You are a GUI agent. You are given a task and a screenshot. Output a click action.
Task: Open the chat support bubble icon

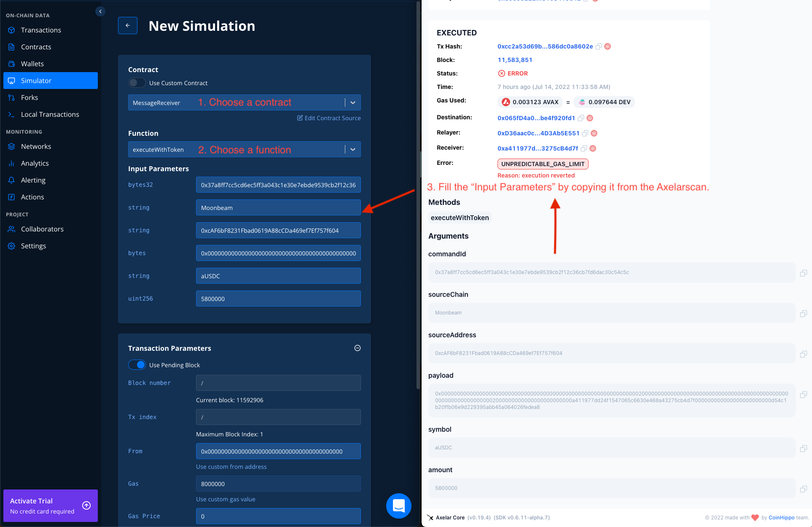398,505
